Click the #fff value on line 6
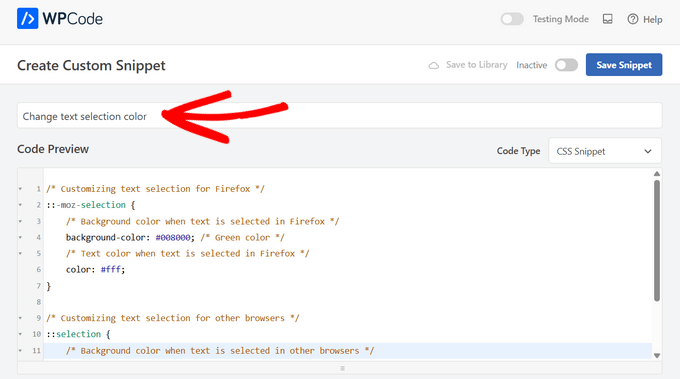 [x=111, y=270]
